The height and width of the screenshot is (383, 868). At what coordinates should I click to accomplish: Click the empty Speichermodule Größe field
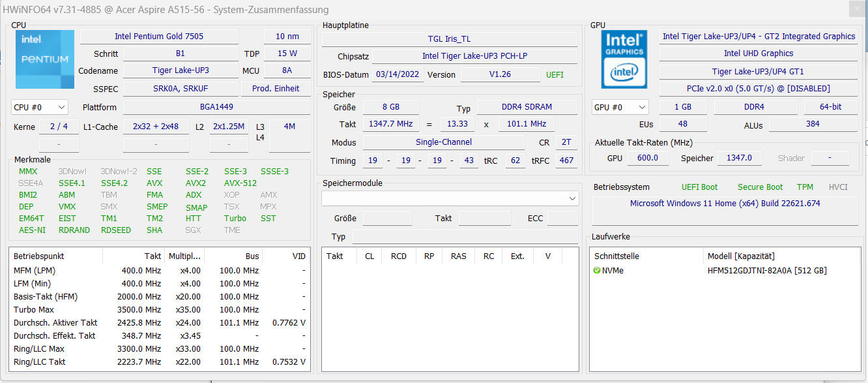(387, 219)
